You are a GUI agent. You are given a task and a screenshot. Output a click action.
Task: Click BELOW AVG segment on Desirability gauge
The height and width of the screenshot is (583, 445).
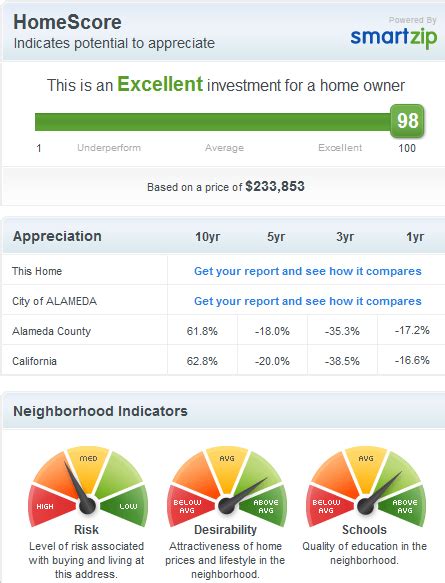click(189, 506)
